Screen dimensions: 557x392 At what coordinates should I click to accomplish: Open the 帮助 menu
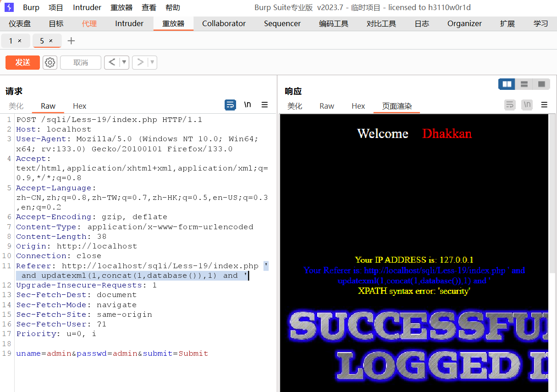click(173, 7)
